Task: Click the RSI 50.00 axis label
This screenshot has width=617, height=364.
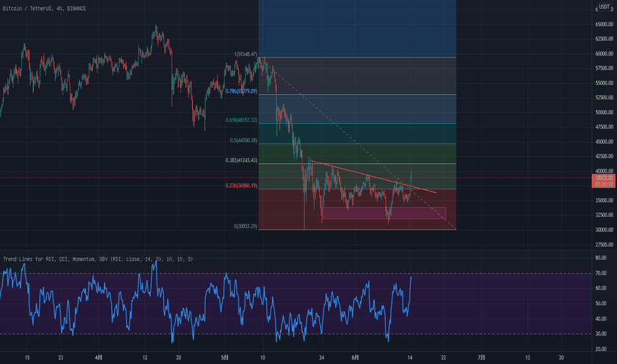Action: [601, 303]
